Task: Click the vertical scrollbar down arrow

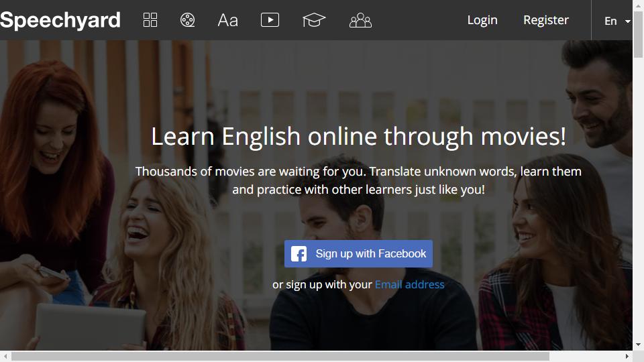Action: 638,345
